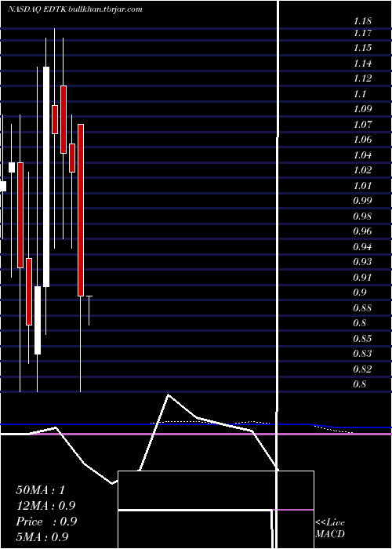Click the 0.98 price axis label

coord(362,216)
